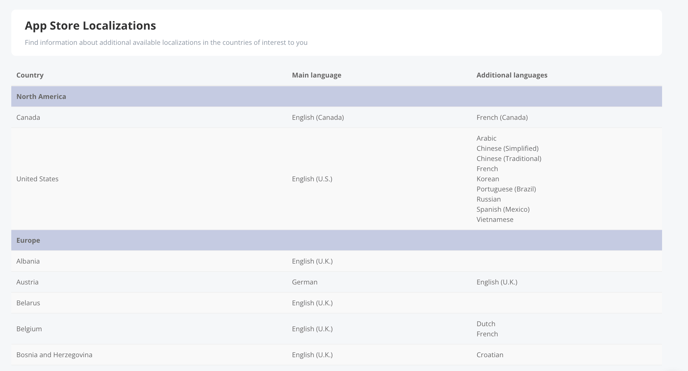Select Vietnamese in United States languages
688x371 pixels.
(x=494, y=220)
